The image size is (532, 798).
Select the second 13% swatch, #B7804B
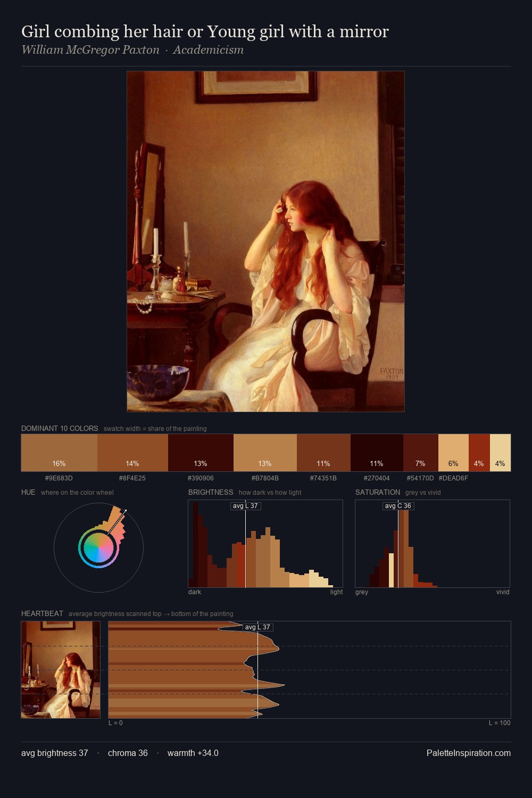click(x=265, y=453)
